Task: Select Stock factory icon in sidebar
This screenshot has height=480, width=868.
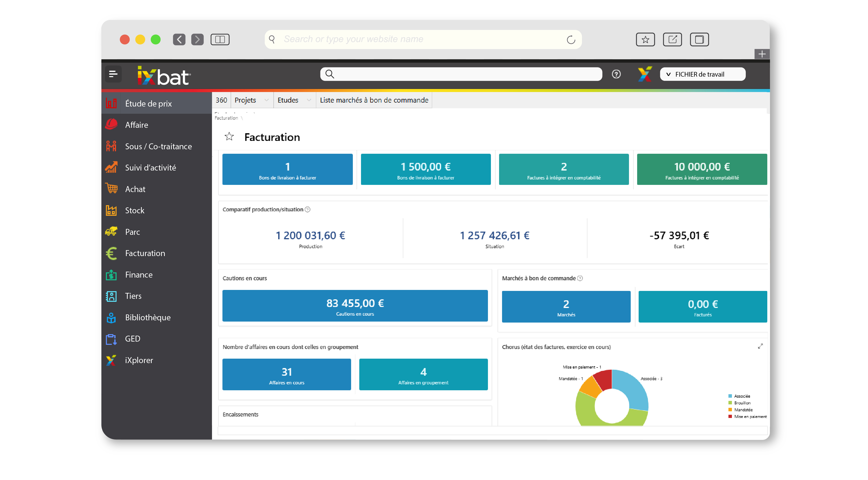Action: pos(112,210)
